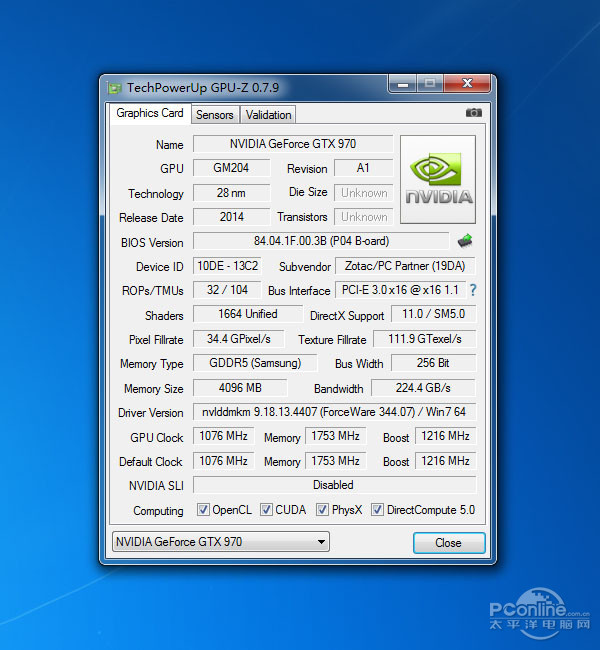Click the Bus Interface field PCI-E 3.0

point(400,290)
